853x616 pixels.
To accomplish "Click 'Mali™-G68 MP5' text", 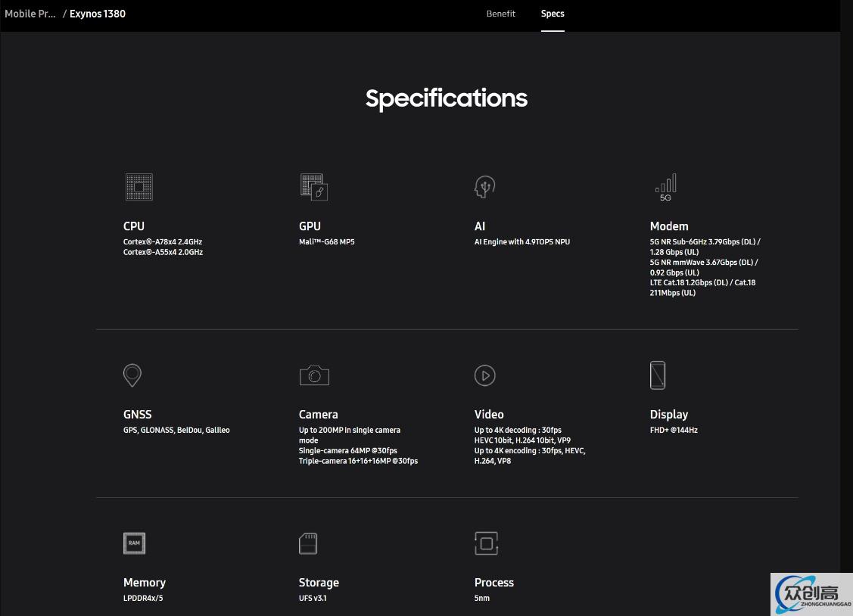I will (327, 242).
